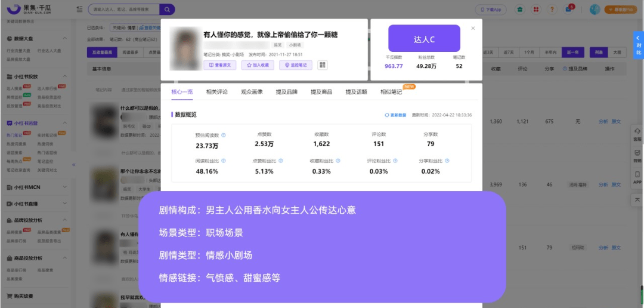Select the 1个月 time range
The height and width of the screenshot is (308, 644).
click(530, 52)
